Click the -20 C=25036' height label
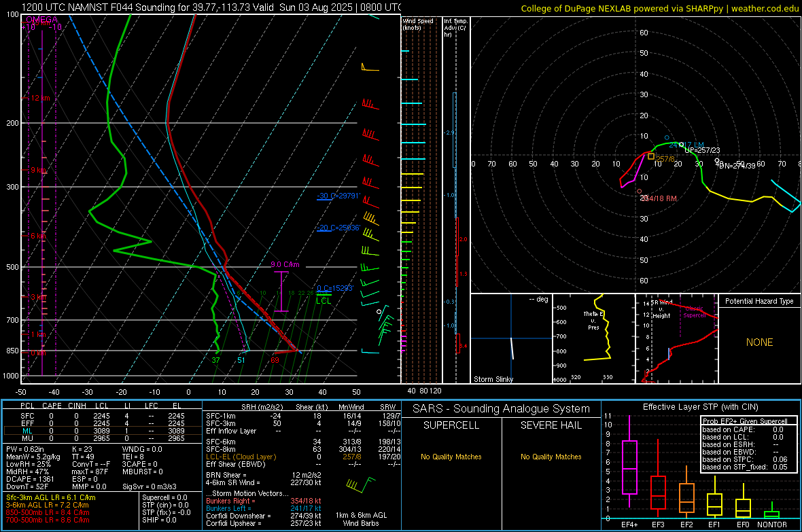 (338, 228)
